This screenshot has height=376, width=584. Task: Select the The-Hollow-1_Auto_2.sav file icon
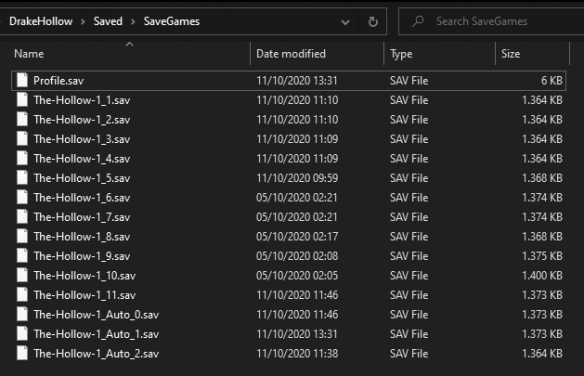22,353
